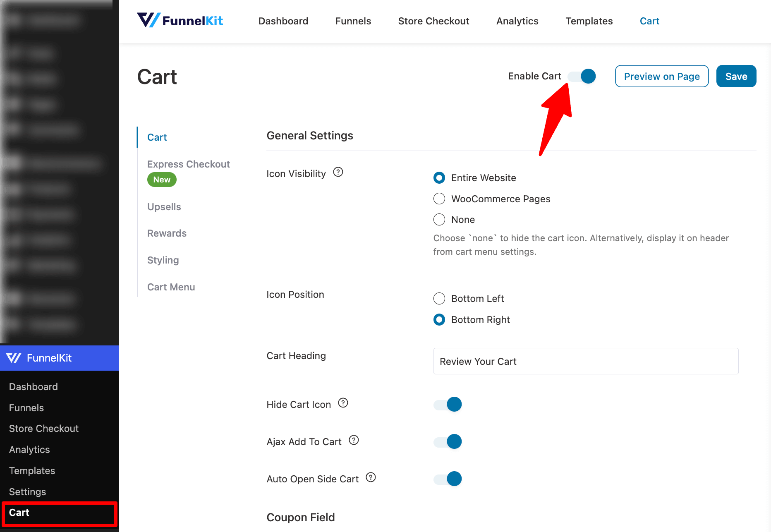Open Rewards settings tab
The image size is (771, 532).
coord(167,233)
